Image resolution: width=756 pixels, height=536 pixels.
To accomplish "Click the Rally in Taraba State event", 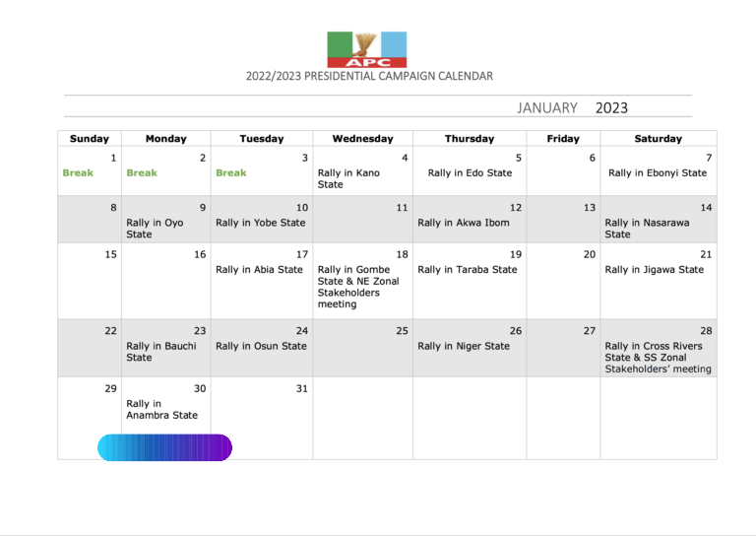I will tap(468, 269).
